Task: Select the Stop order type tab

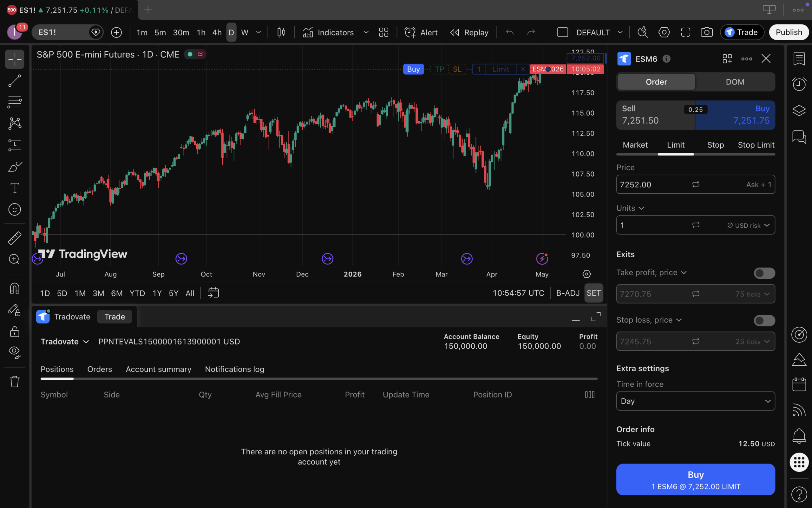Action: pyautogui.click(x=715, y=145)
